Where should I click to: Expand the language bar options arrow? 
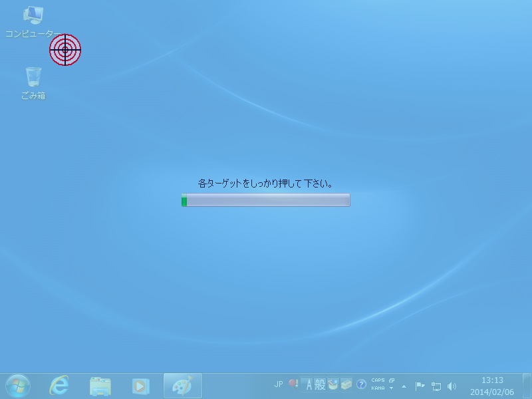[391, 388]
